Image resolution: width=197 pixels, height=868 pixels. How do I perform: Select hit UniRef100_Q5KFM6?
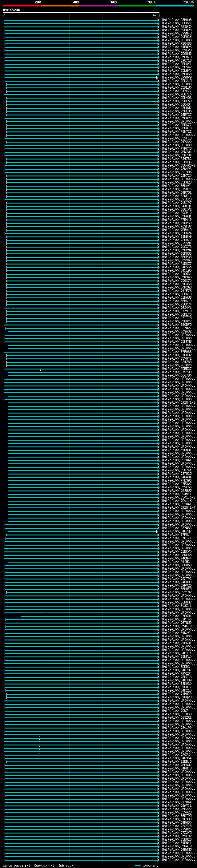[177, 341]
